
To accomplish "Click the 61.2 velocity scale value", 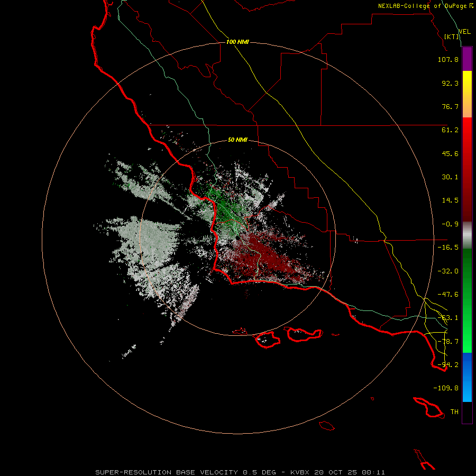I will tap(450, 130).
